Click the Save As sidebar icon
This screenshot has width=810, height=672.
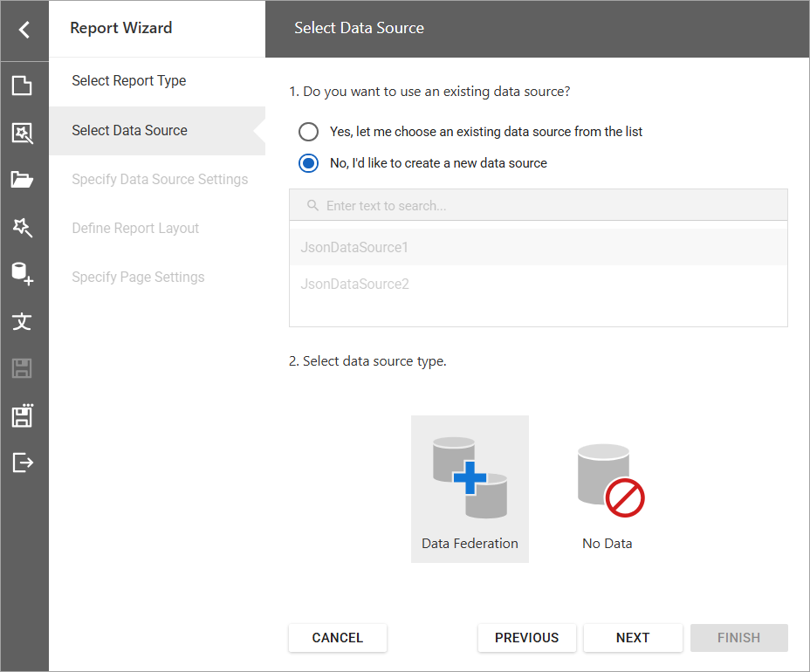(x=22, y=415)
